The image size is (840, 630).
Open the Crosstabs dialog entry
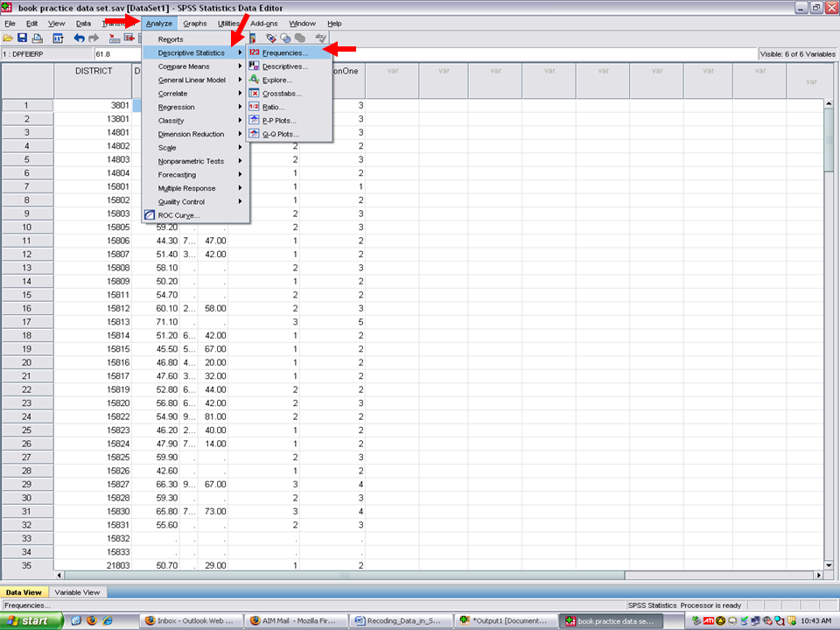click(282, 94)
